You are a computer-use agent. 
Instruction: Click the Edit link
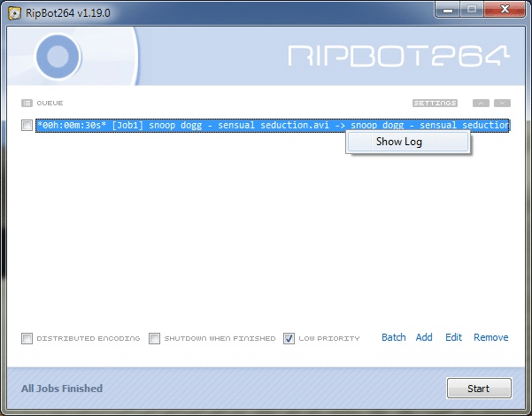453,337
